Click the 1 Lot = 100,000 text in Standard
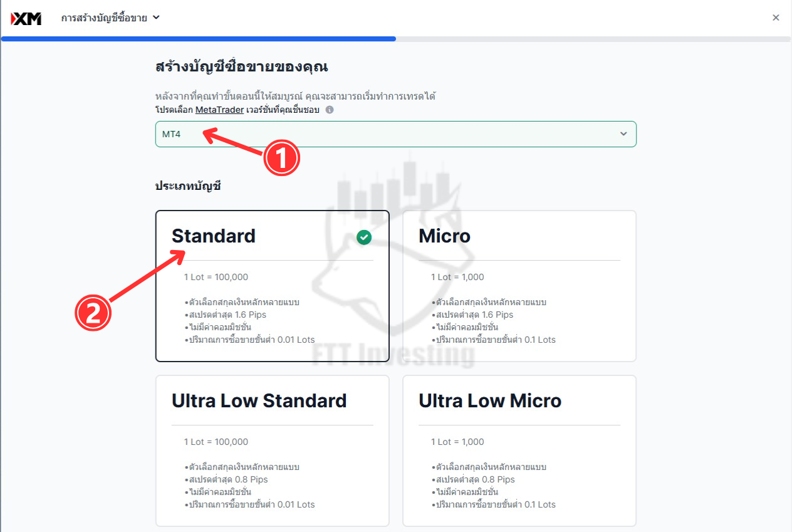This screenshot has height=532, width=792. point(216,277)
